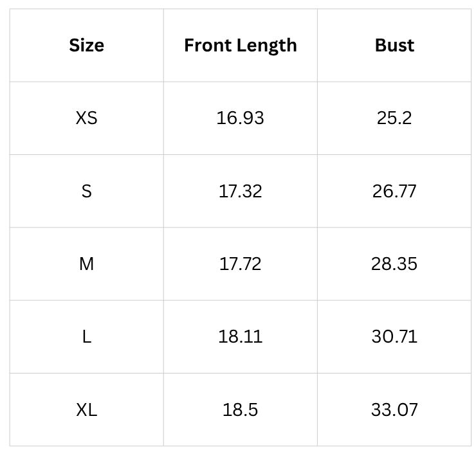The width and height of the screenshot is (476, 450).
Task: Choose the M size cell
Action: tap(86, 264)
